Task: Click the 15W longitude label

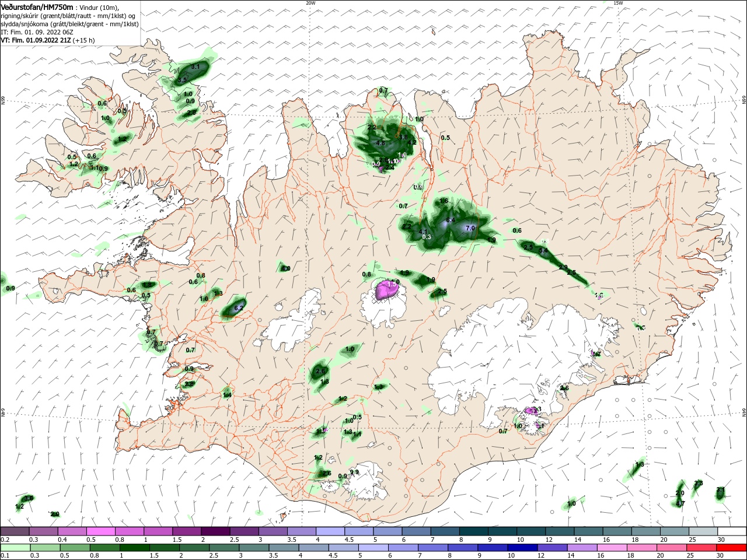Action: click(x=618, y=3)
